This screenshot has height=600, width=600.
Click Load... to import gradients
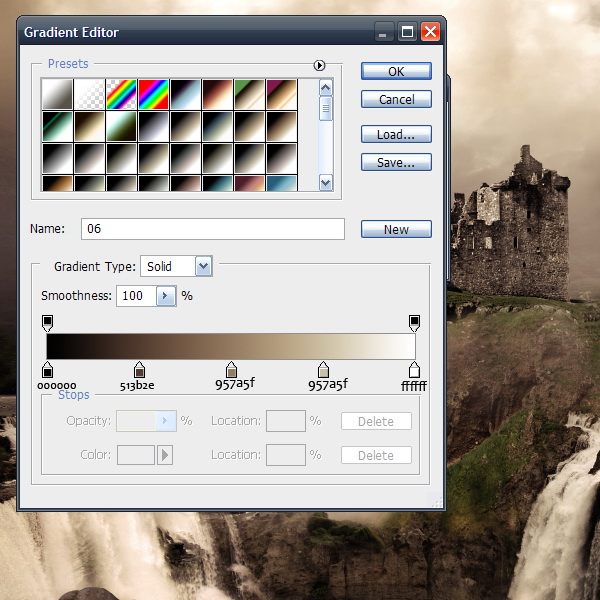396,134
